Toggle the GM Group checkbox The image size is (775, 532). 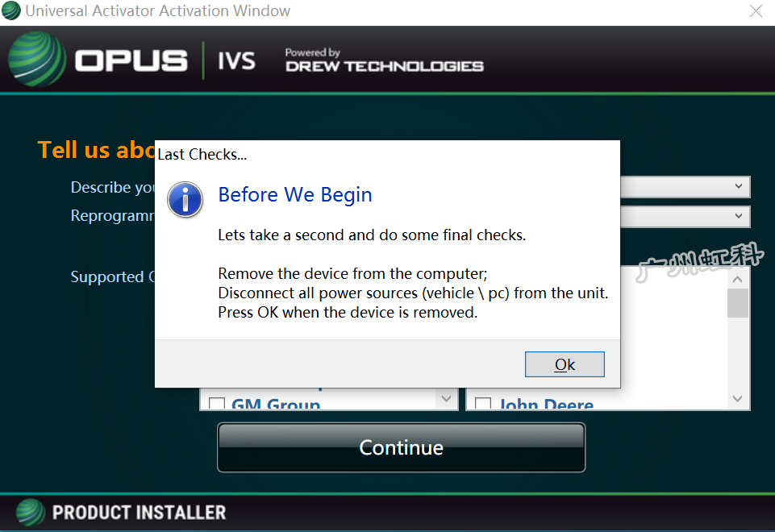(217, 404)
